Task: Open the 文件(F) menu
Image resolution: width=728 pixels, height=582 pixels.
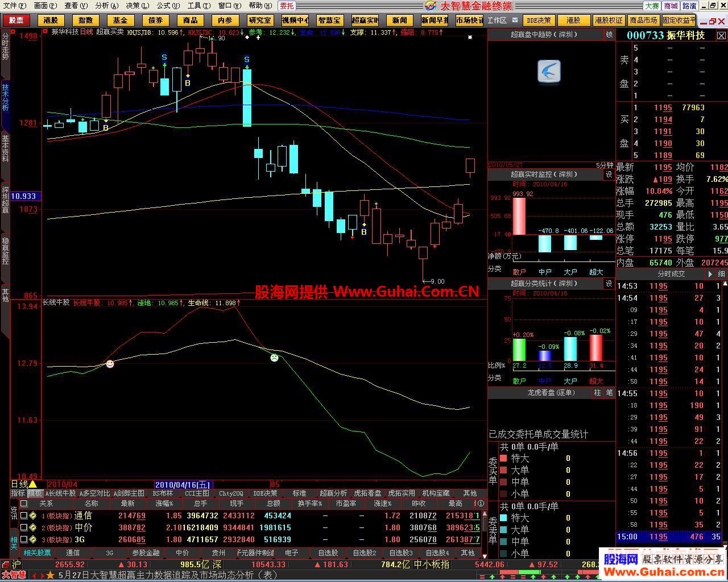Action: point(14,6)
